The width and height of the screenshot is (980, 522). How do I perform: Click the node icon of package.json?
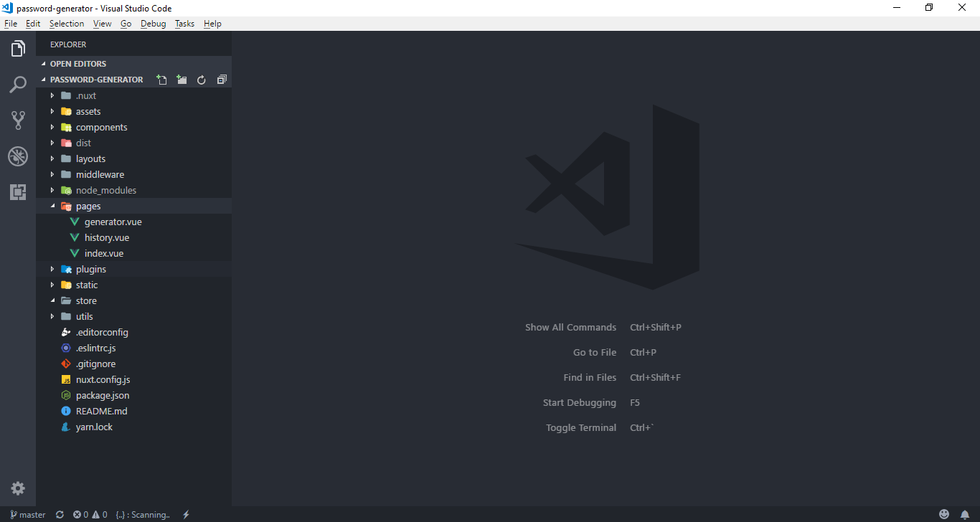[x=66, y=395]
